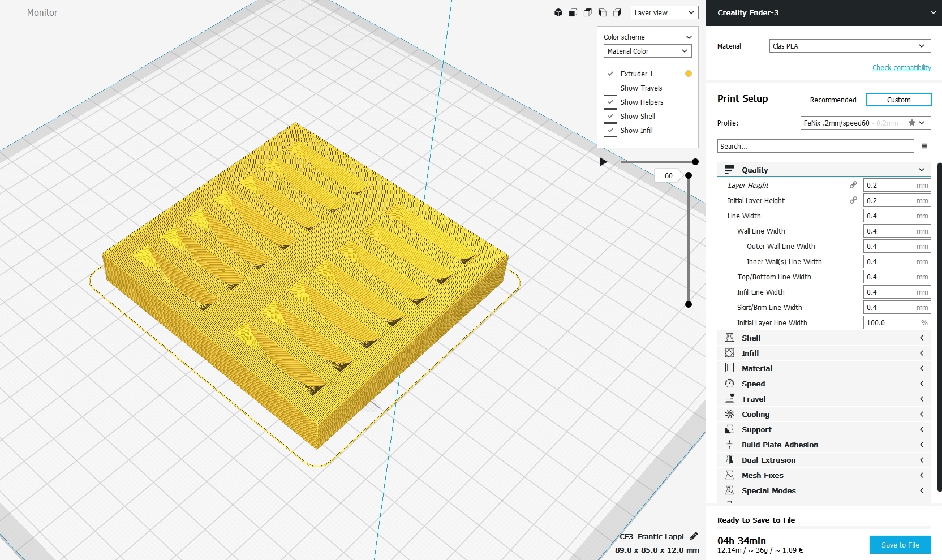Click the settings Search field

point(815,146)
